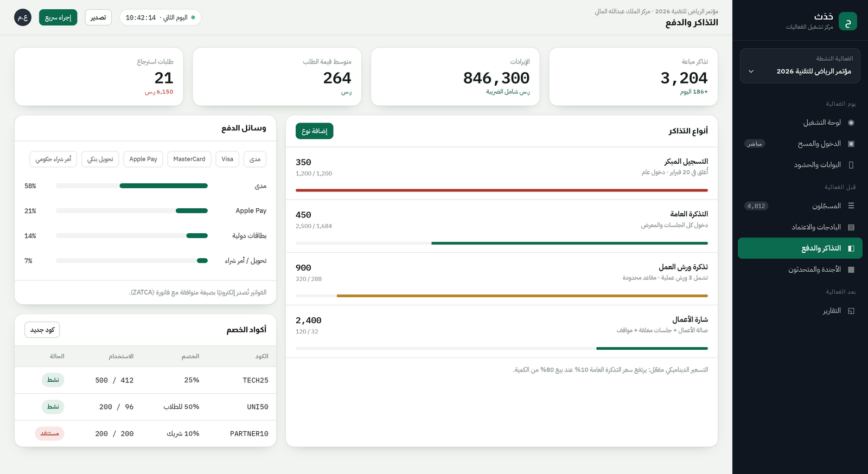Click the الاستخدام column header
The height and width of the screenshot is (474, 868).
coord(121,356)
